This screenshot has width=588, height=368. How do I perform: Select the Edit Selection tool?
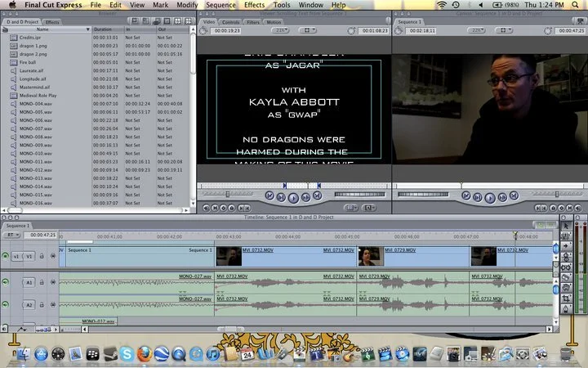pyautogui.click(x=566, y=236)
